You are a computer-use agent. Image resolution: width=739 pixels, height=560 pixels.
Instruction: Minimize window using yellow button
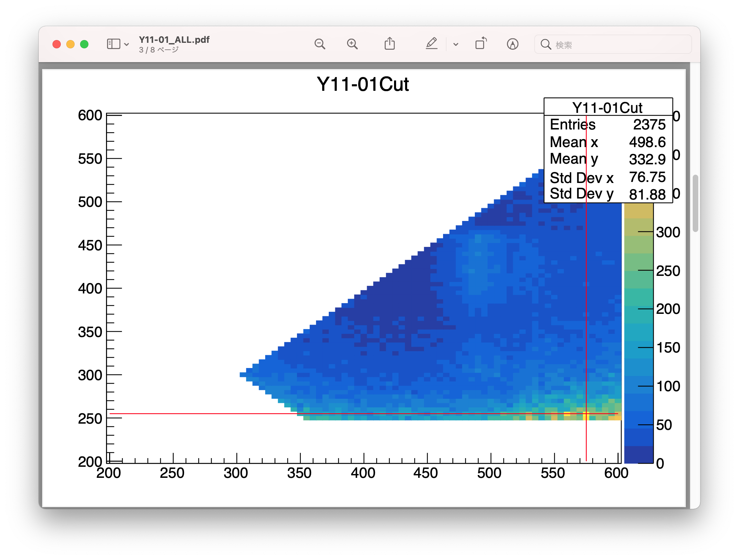[70, 44]
